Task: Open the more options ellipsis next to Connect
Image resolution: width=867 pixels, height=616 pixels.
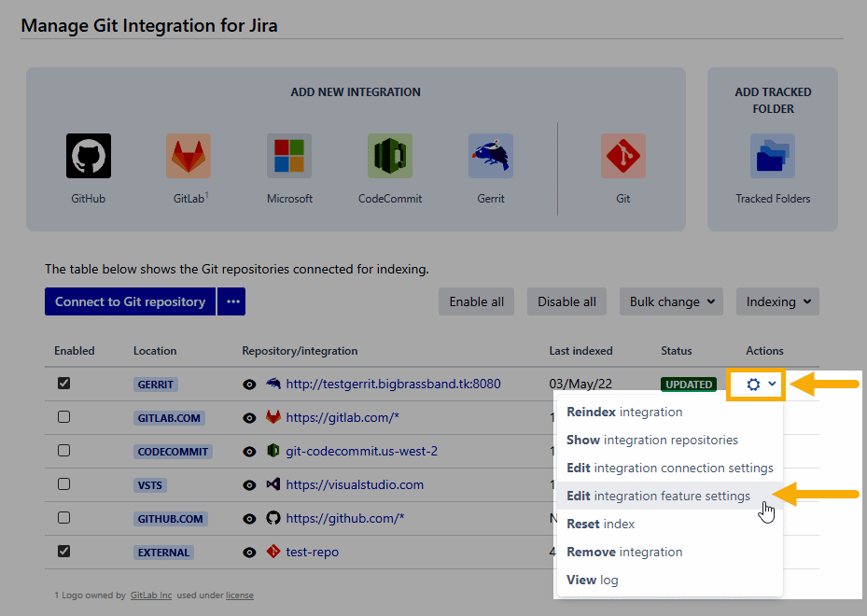Action: tap(231, 301)
